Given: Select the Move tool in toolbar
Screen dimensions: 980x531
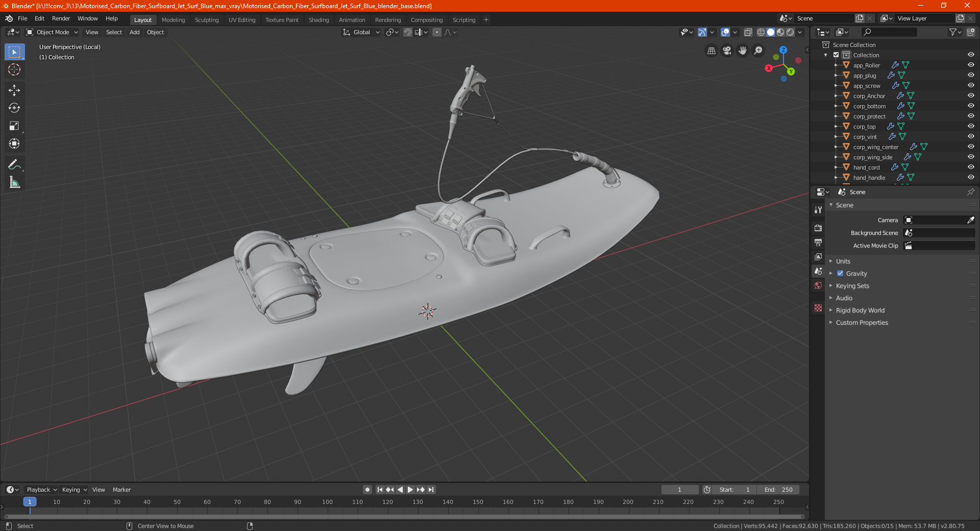Looking at the screenshot, I should (14, 90).
